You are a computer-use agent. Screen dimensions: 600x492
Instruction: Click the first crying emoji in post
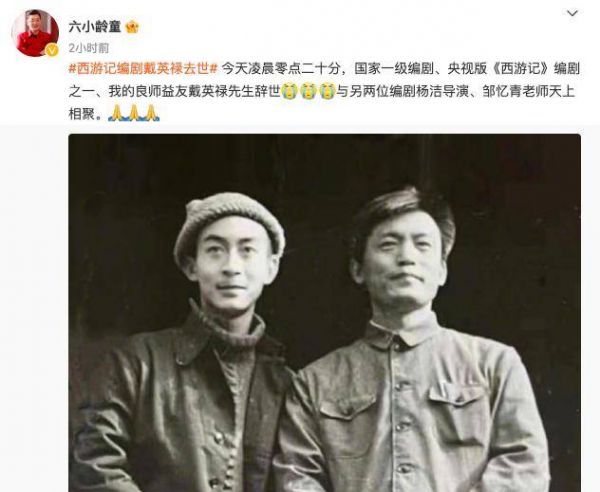[x=290, y=91]
